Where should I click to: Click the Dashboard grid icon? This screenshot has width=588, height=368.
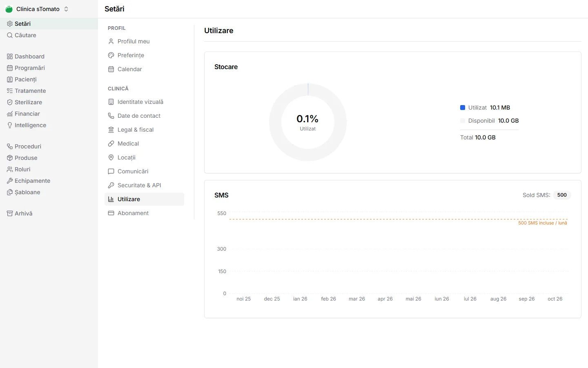10,56
